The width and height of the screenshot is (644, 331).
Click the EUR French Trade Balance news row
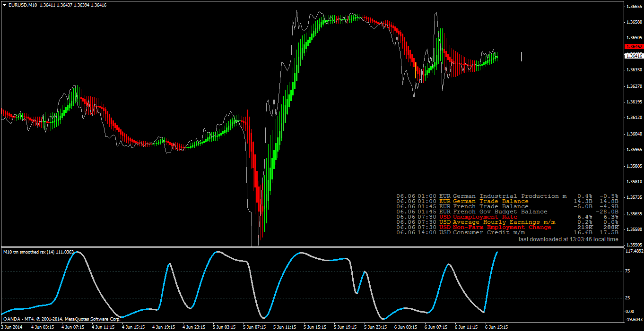point(507,206)
